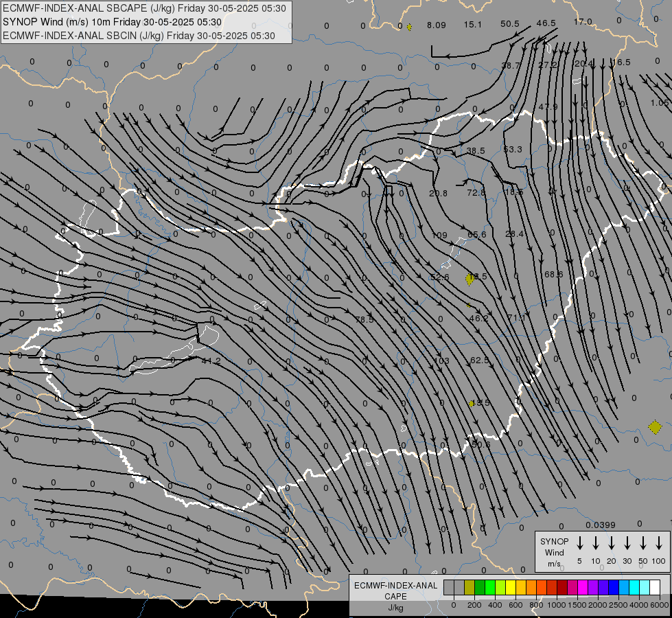Click the 0.0399 CAPE value on the map
The height and width of the screenshot is (618, 672).
(601, 525)
